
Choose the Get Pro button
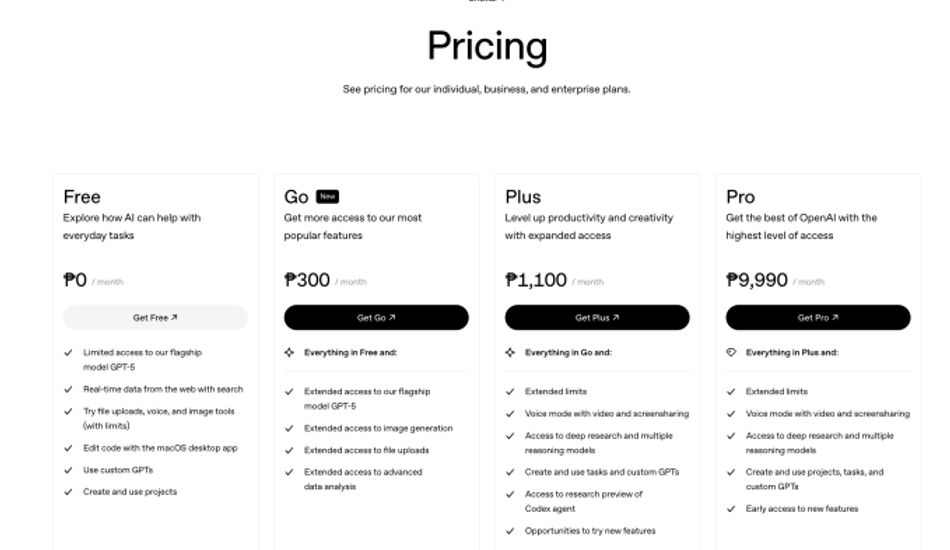pyautogui.click(x=818, y=318)
